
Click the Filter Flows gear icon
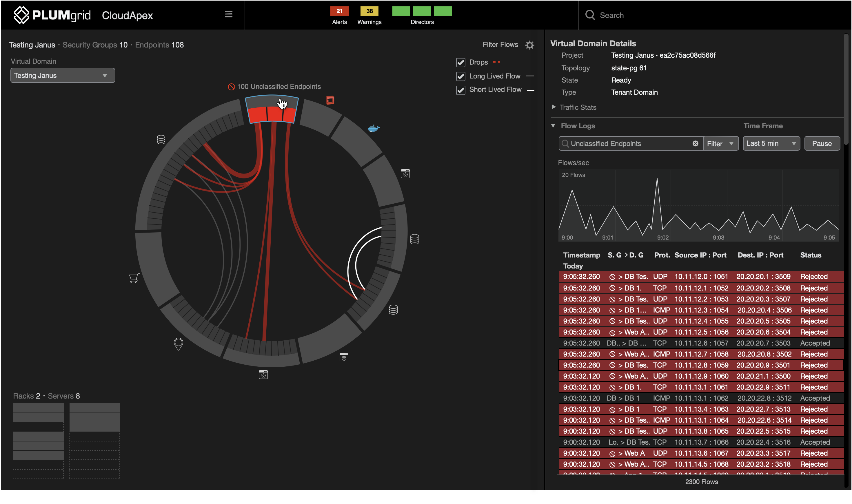(x=530, y=45)
